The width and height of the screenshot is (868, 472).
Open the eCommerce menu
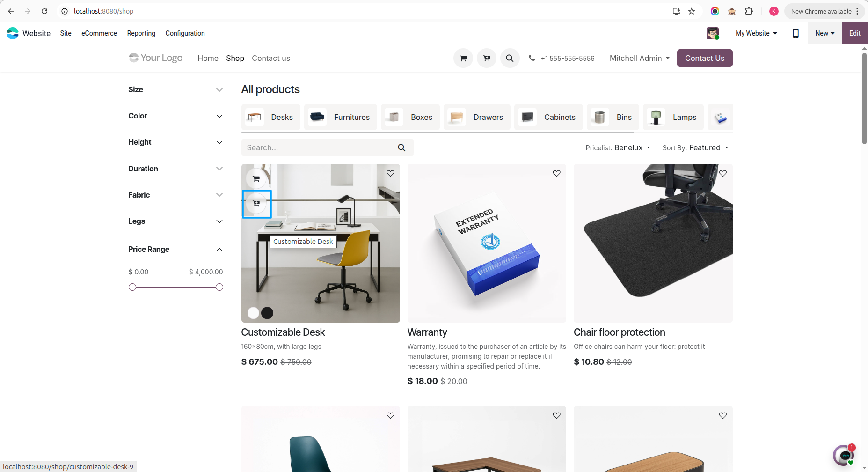point(99,33)
